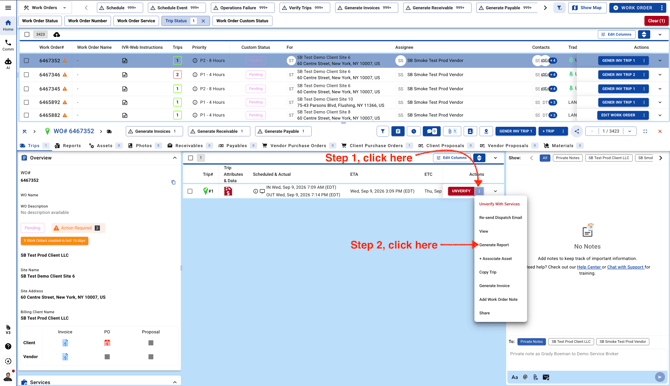This screenshot has width=670, height=386.
Task: Click the cloud upload icon beside 3423
Action: 56,34
